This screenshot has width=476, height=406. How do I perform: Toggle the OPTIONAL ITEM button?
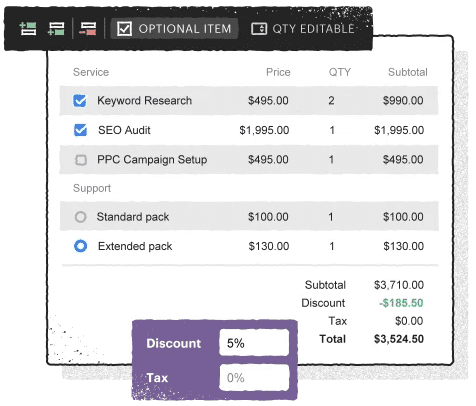pyautogui.click(x=174, y=29)
